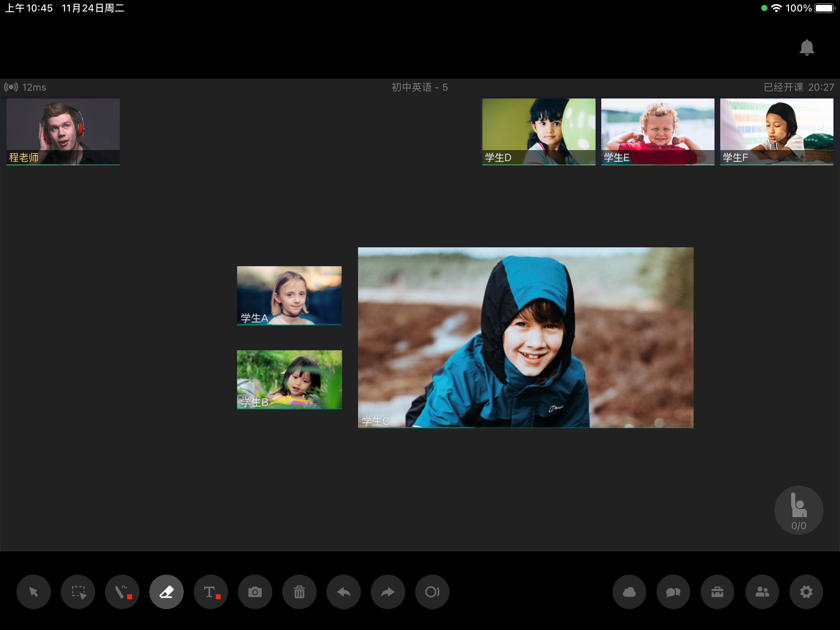Show the participants list
The image size is (840, 630).
pyautogui.click(x=762, y=592)
